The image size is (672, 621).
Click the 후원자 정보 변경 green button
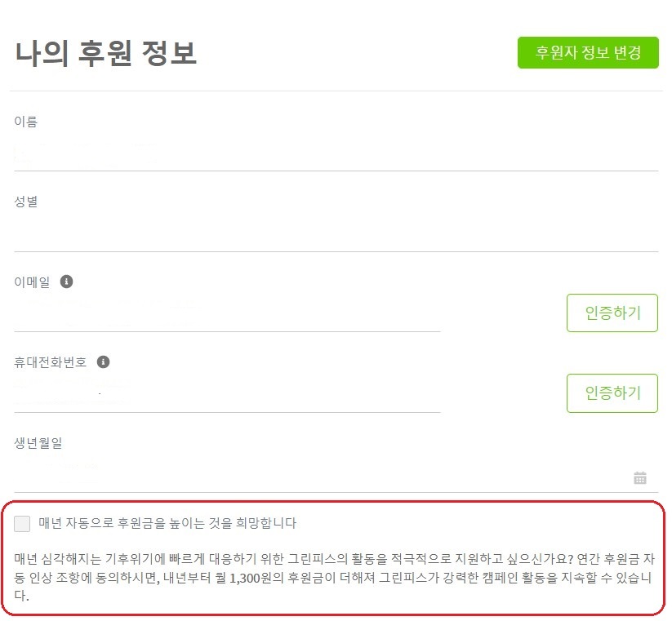coord(588,53)
